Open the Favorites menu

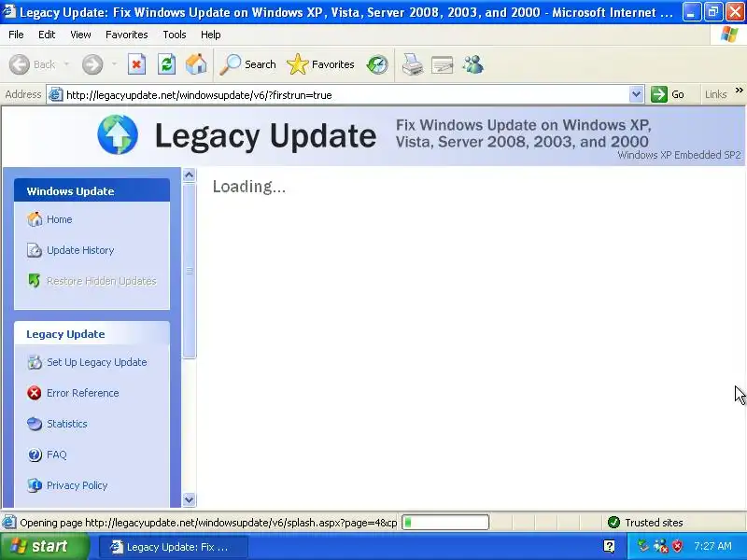pos(127,35)
